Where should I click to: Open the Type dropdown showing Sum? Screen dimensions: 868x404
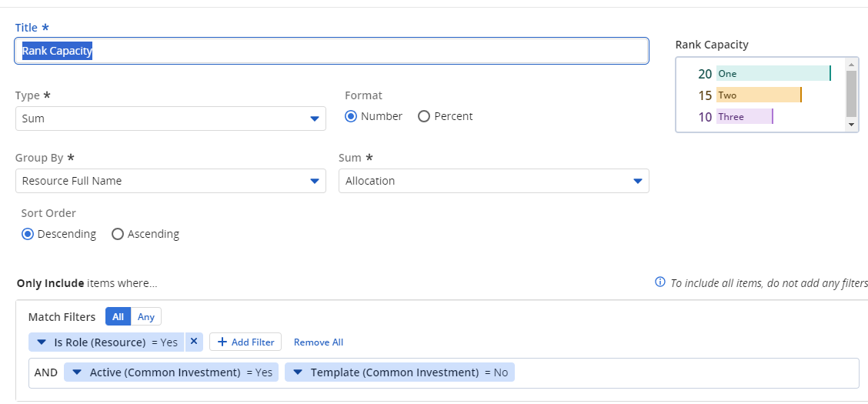[170, 119]
